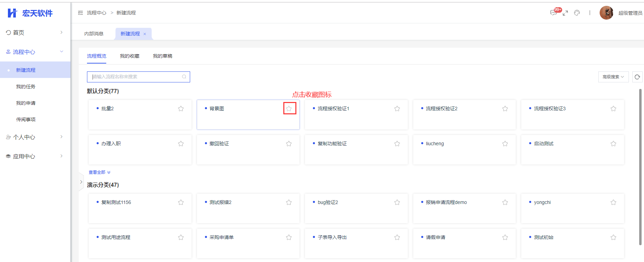Favorite the 背景图 process with its star

[x=289, y=109]
